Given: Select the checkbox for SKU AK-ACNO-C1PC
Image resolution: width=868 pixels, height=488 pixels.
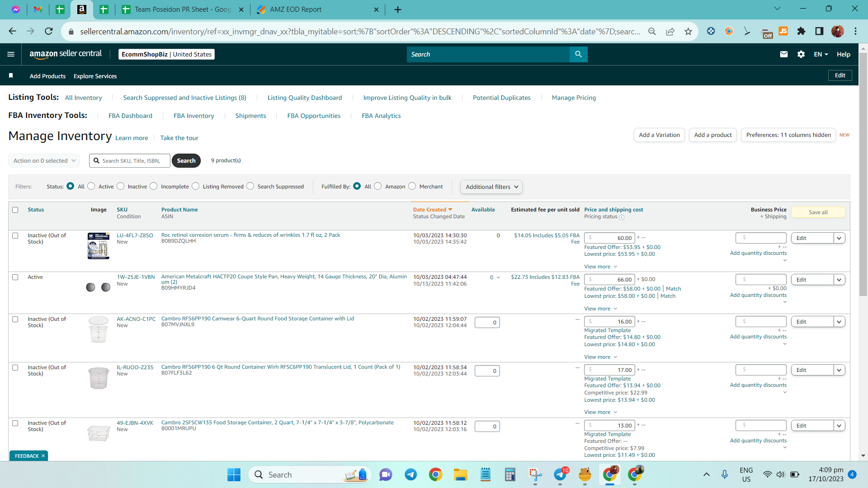Looking at the screenshot, I should point(15,319).
